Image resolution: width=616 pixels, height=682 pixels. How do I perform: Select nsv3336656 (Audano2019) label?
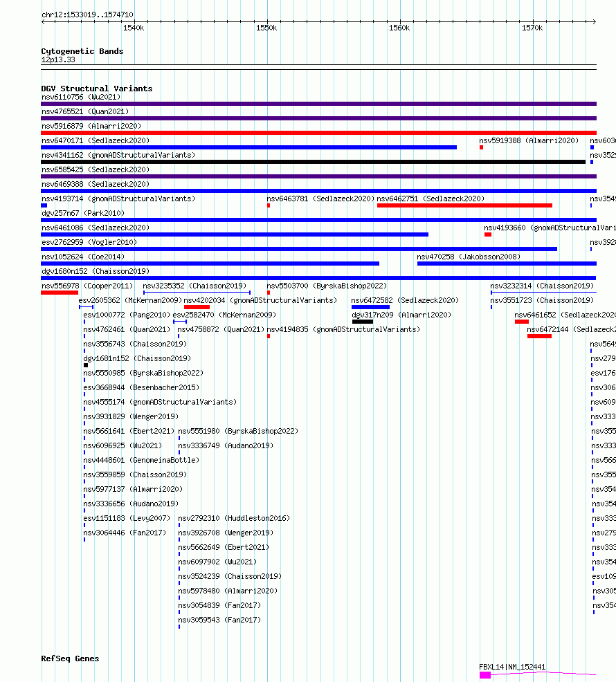131,504
